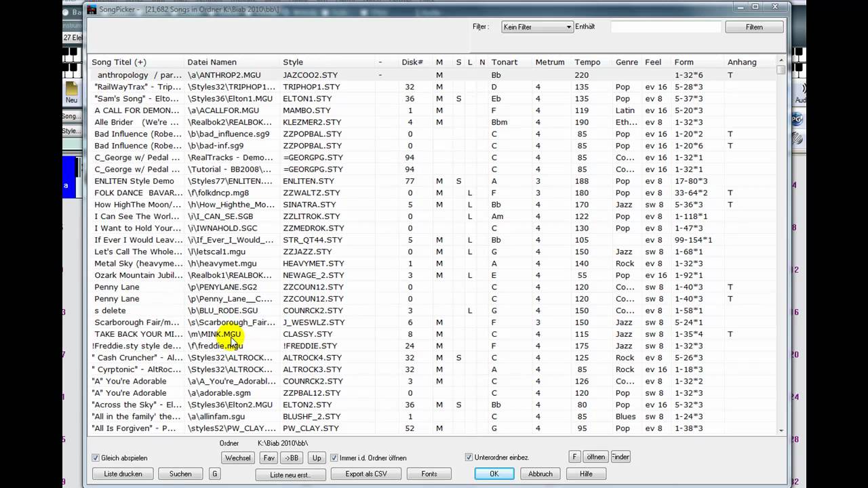
Task: Toggle the Gleich abspielen checkbox
Action: point(96,458)
